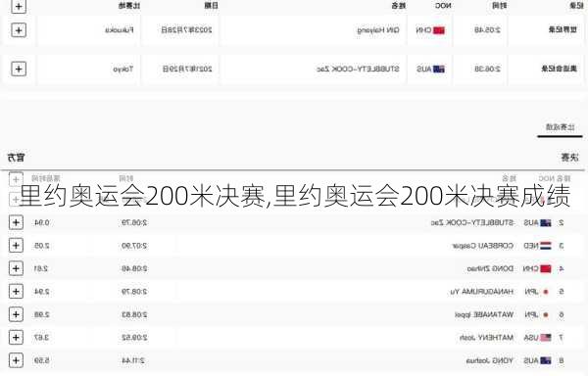
Task: Click USA flag beside MATHENY Josh
Action: click(546, 338)
